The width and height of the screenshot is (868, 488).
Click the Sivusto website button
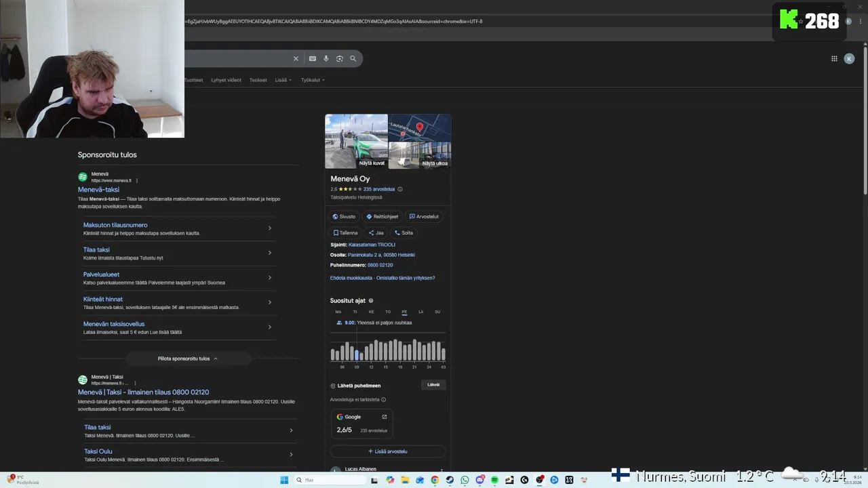344,216
